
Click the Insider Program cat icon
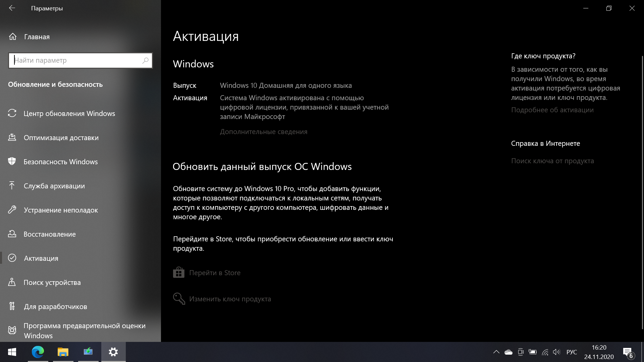(12, 330)
